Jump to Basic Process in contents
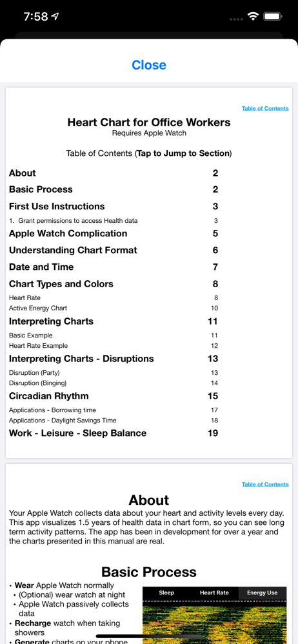The image size is (298, 644). pyautogui.click(x=41, y=189)
